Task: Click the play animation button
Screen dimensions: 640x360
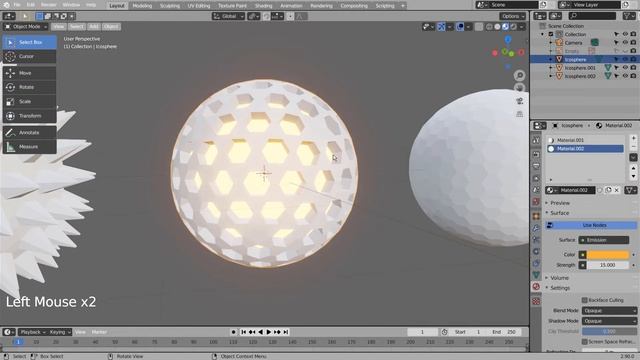Action: pyautogui.click(x=269, y=332)
